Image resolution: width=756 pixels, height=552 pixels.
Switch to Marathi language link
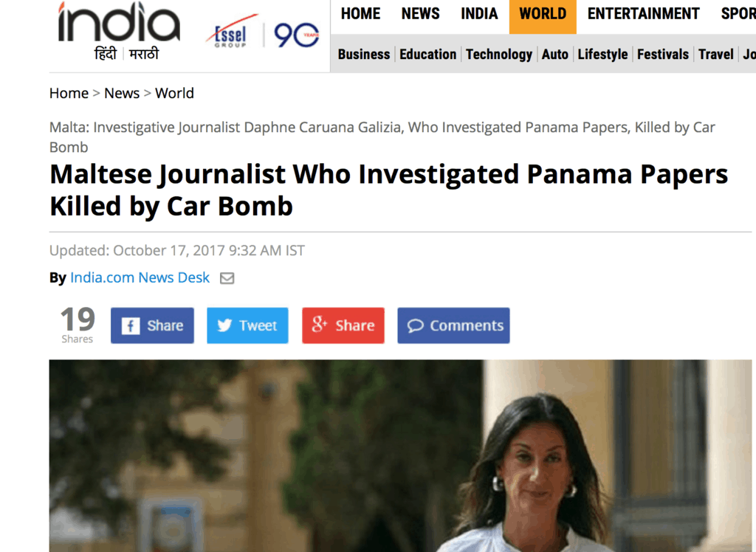point(144,54)
